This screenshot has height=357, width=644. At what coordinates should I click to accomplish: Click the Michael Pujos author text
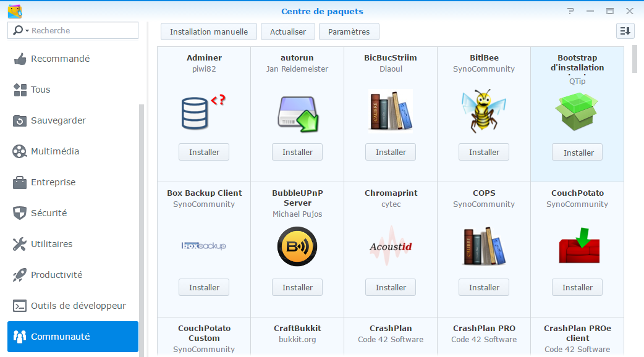297,214
